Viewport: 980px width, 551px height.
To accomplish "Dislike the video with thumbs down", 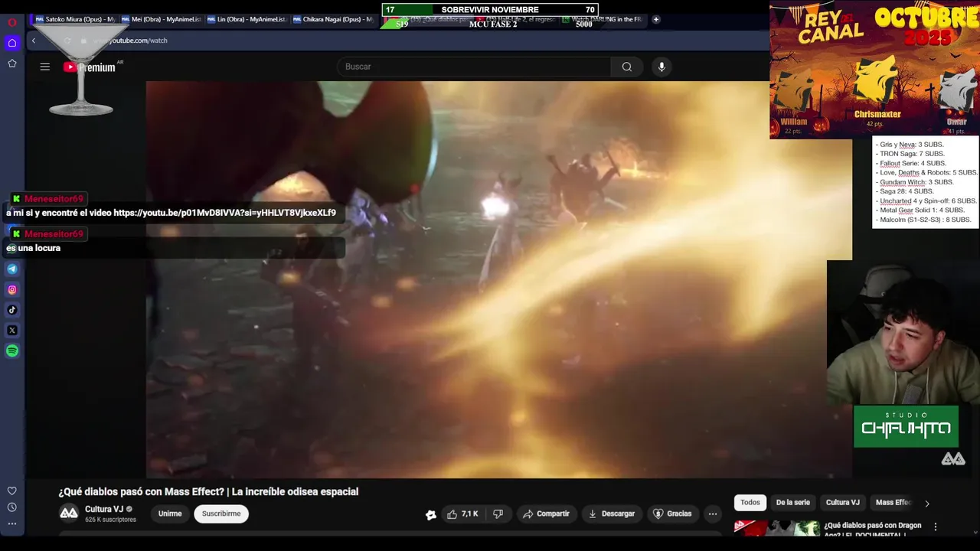I will [x=498, y=514].
